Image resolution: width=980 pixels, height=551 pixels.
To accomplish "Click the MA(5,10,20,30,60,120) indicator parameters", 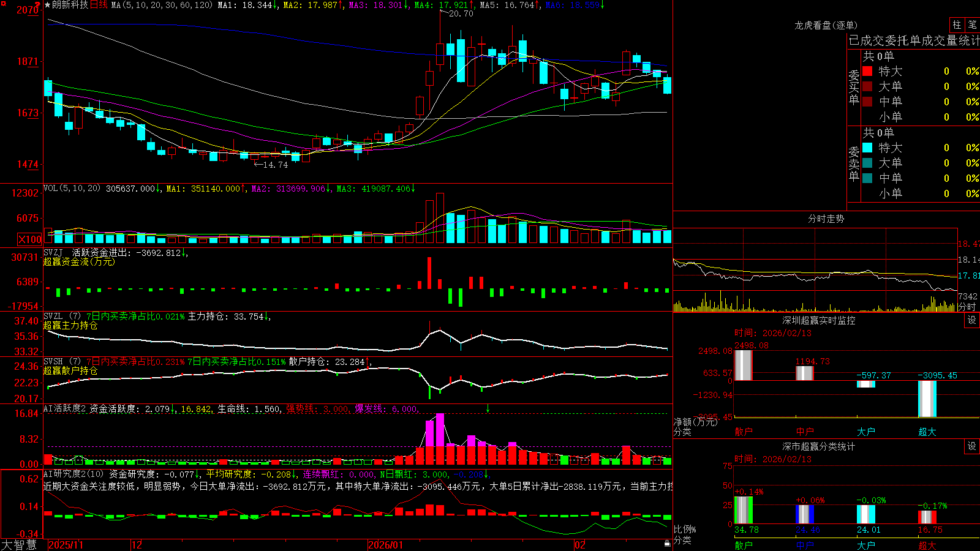I will pos(162,5).
